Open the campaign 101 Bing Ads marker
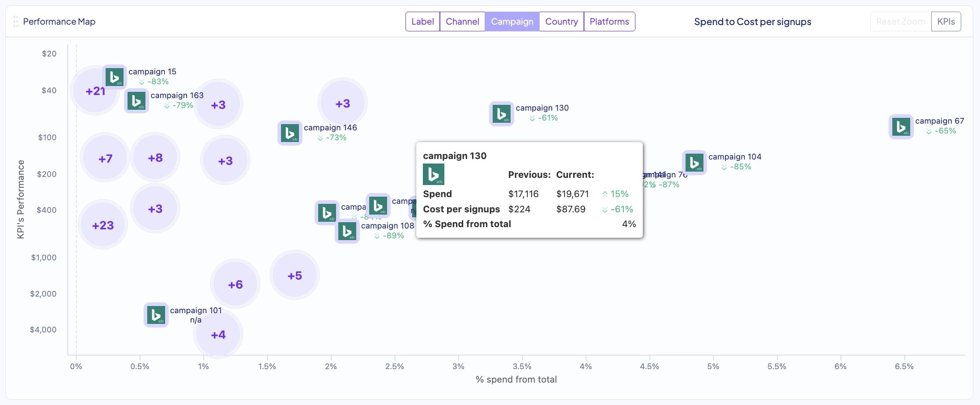Viewport: 980px width, 405px height. coord(156,315)
